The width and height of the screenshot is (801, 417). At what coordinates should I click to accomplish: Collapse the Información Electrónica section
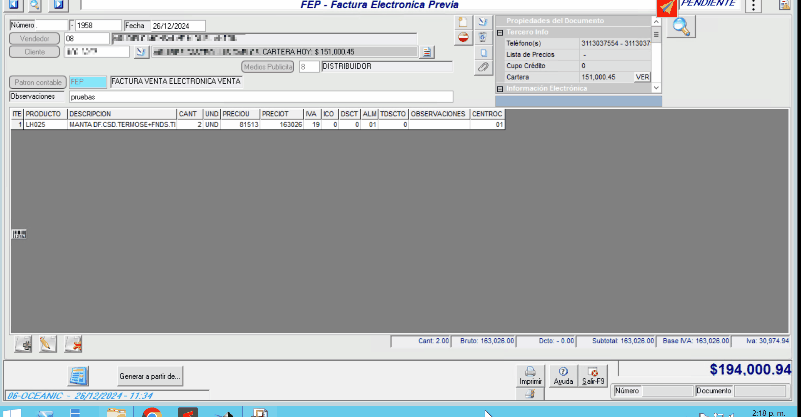click(x=500, y=89)
